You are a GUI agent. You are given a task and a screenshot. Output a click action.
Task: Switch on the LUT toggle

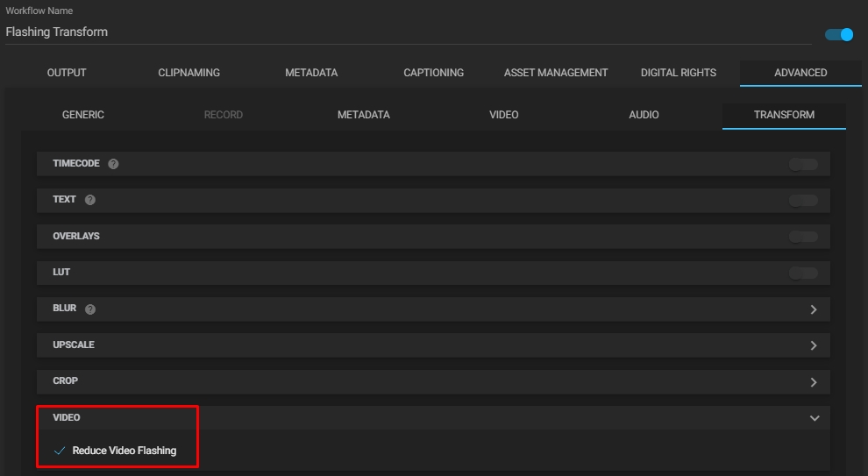click(802, 273)
